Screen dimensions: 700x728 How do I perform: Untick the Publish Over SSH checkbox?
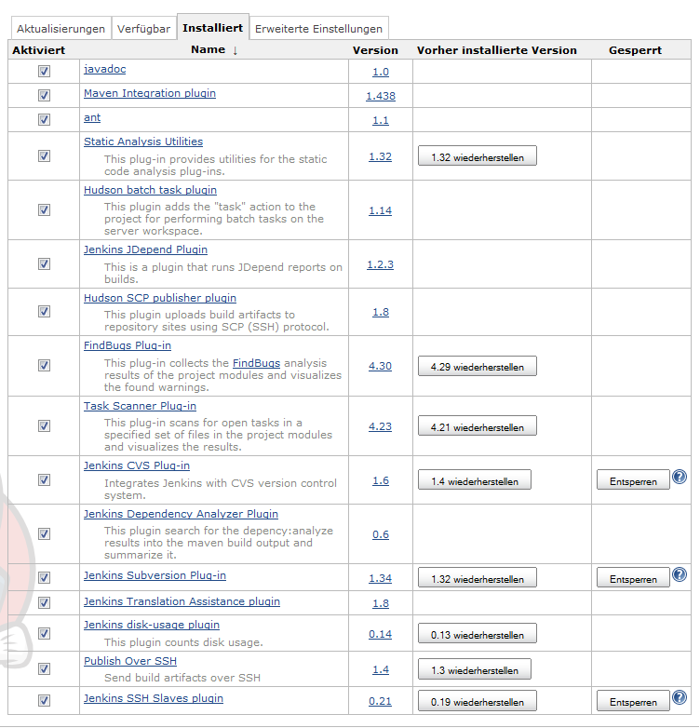click(x=44, y=669)
